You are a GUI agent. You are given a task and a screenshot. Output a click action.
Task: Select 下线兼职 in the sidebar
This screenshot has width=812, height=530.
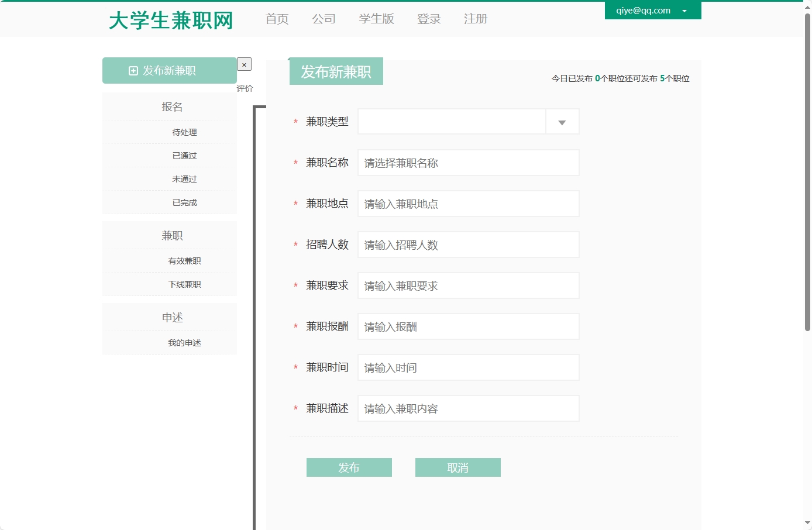tap(184, 284)
